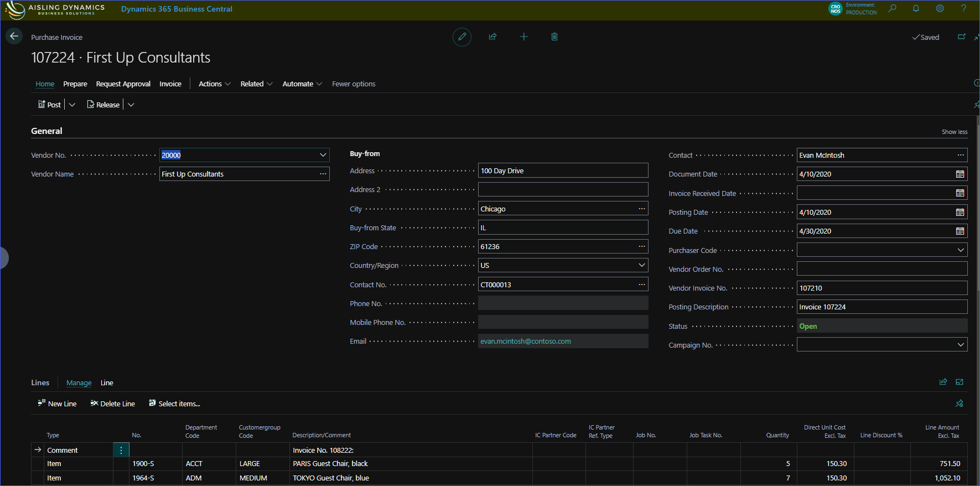Open search magnifier icon
980x486 pixels.
click(x=892, y=8)
